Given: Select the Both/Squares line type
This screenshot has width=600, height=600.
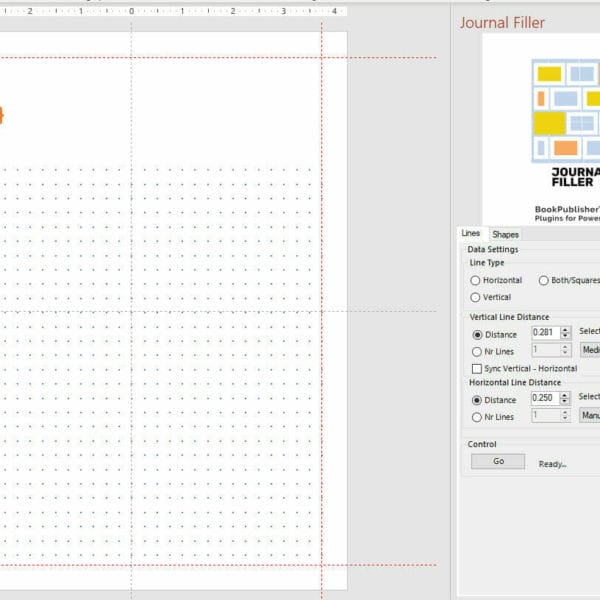Looking at the screenshot, I should (x=544, y=281).
